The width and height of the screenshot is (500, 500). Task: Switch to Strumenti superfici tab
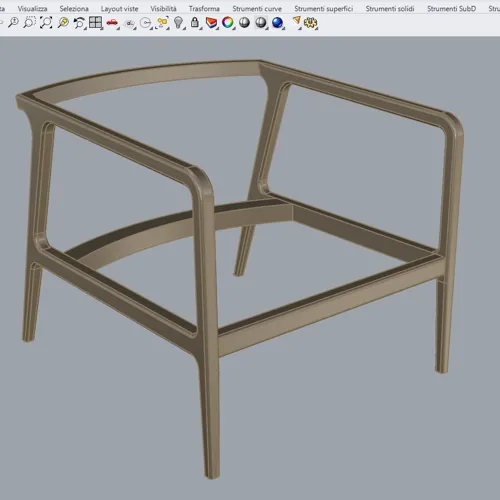click(x=324, y=9)
